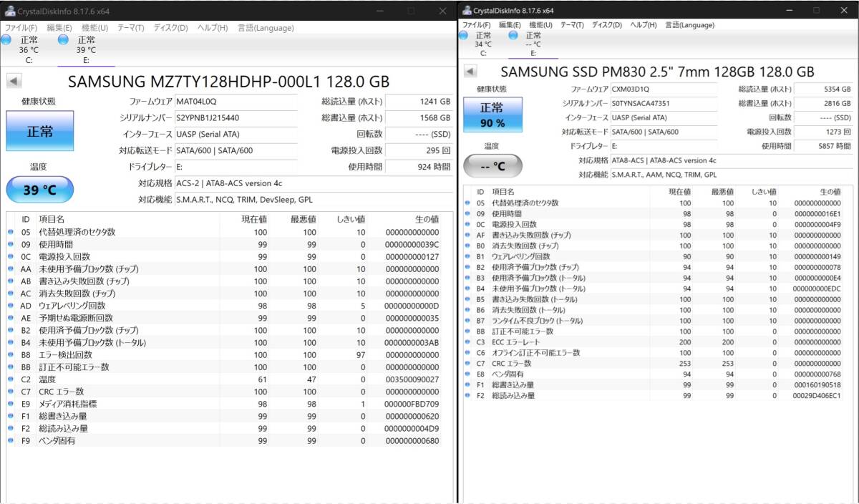
Task: Open ヘルプ(H) menu in left window
Action: tap(212, 28)
